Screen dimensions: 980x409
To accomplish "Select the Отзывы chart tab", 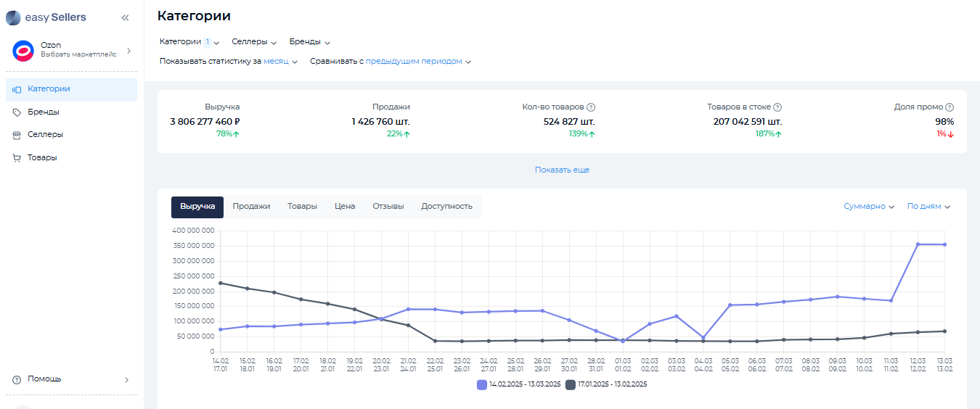I will coord(388,207).
